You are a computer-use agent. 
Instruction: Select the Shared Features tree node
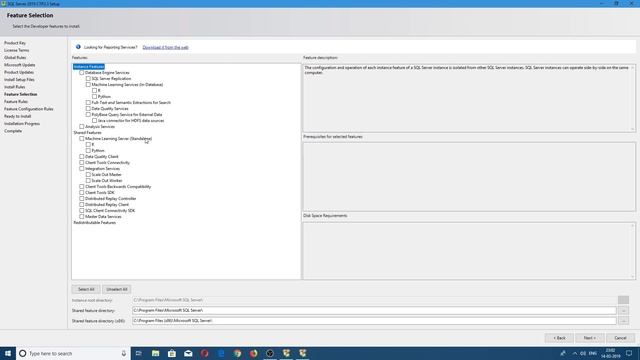click(x=87, y=133)
